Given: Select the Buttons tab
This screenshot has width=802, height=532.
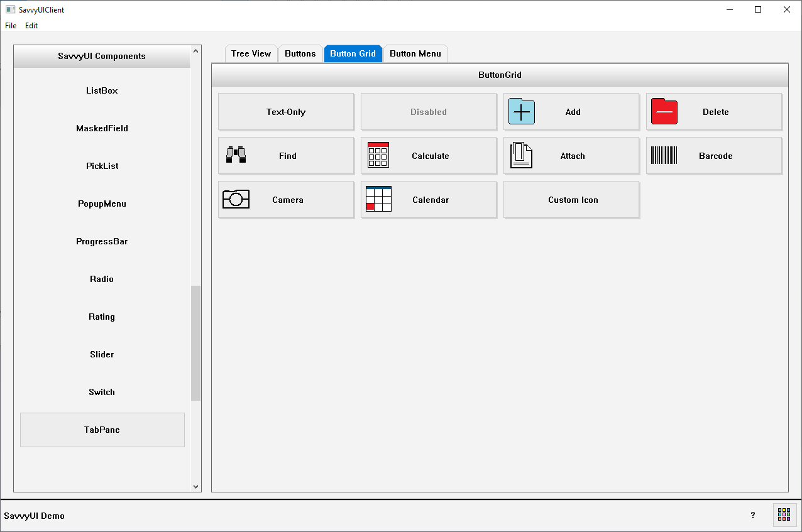Looking at the screenshot, I should point(300,53).
